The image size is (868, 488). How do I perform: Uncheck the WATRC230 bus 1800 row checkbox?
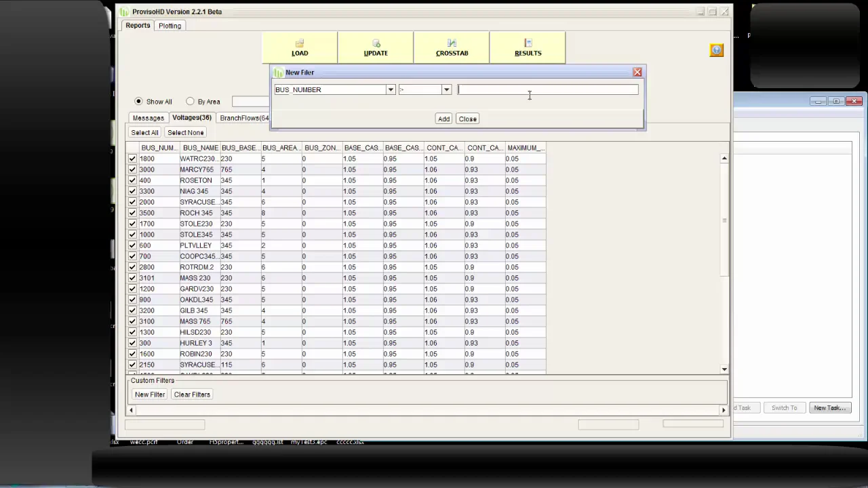click(132, 159)
